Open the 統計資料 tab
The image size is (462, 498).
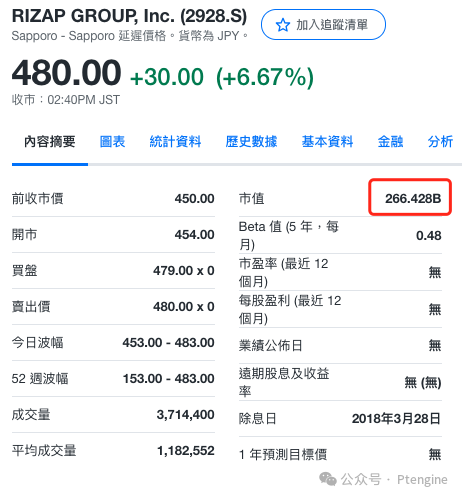(175, 142)
